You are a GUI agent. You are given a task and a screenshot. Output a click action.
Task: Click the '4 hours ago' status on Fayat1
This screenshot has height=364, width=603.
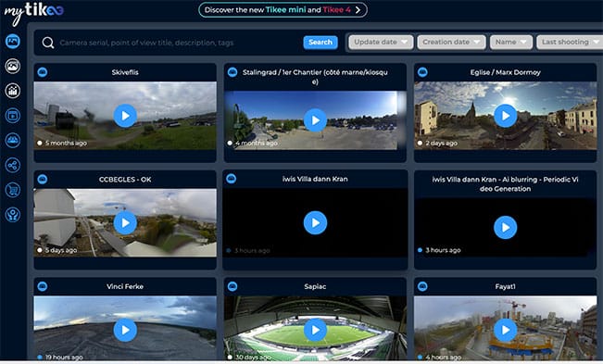[444, 358]
